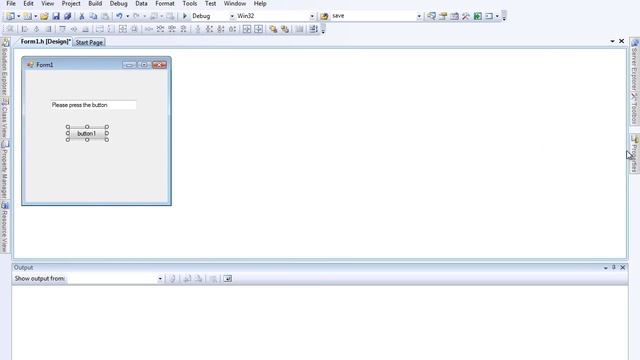Open the View menu
Image resolution: width=640 pixels, height=360 pixels.
pos(47,4)
